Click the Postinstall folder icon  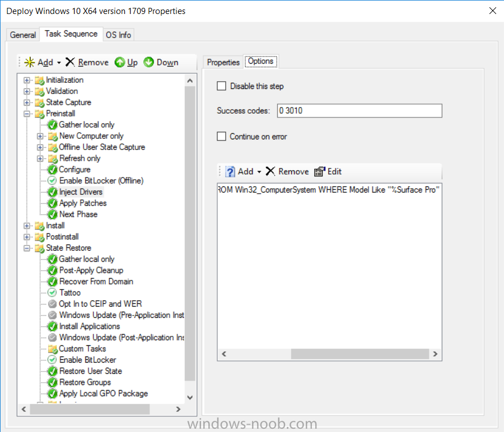pos(40,237)
